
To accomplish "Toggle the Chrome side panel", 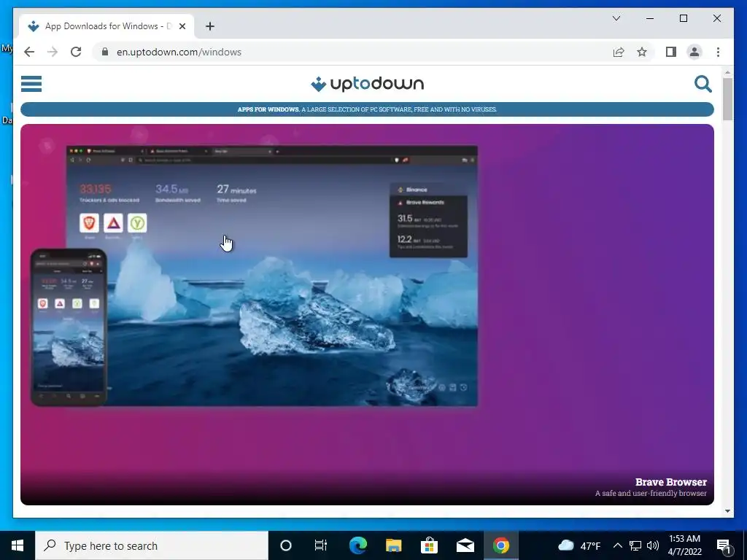I will (x=671, y=52).
